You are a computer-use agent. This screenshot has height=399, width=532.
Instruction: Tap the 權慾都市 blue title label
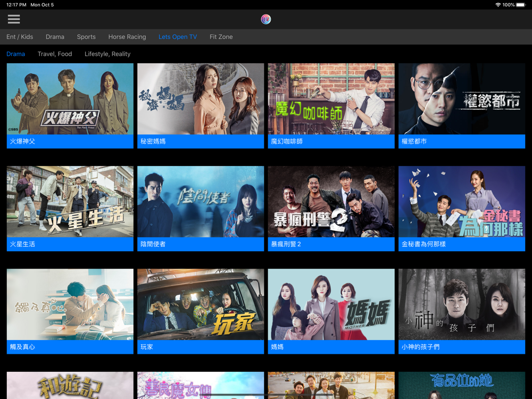point(462,142)
